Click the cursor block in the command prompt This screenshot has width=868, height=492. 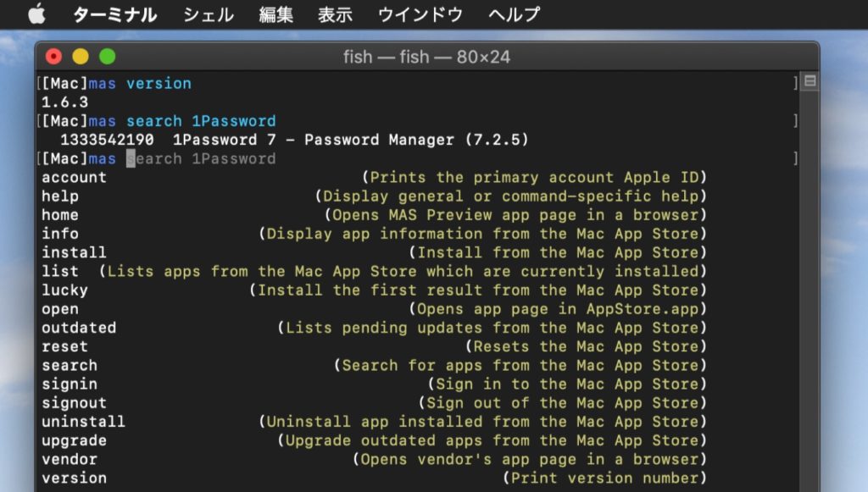point(131,159)
